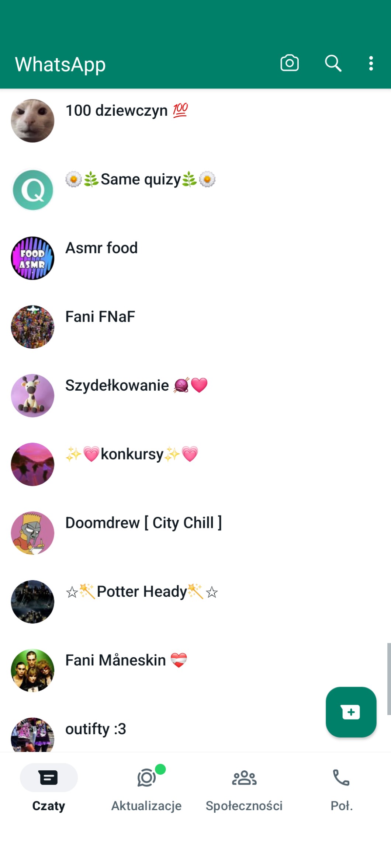
Task: View the konkursy group avatar
Action: (32, 464)
